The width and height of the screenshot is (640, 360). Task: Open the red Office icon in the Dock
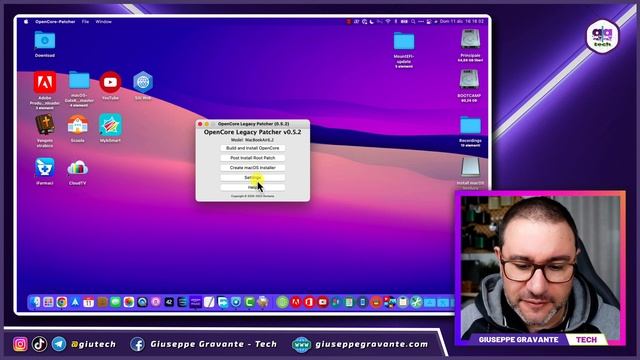click(309, 302)
